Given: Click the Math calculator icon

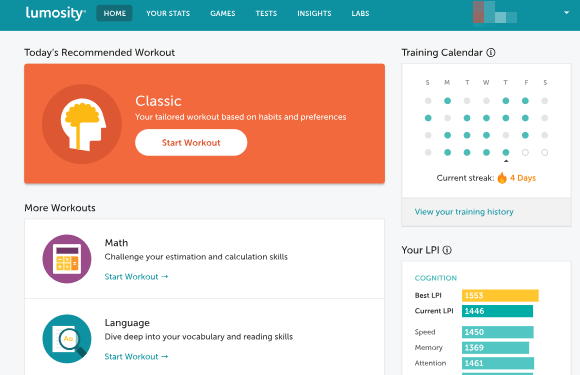Looking at the screenshot, I should coord(67,259).
